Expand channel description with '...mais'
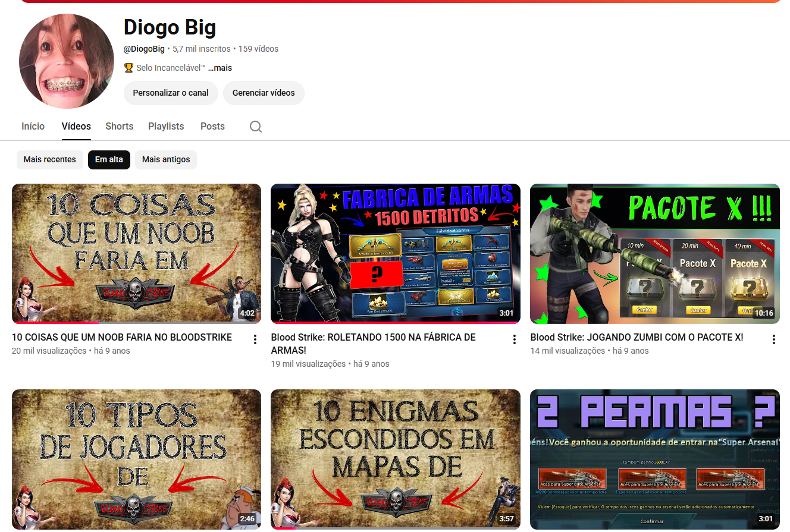790x532 pixels. click(x=220, y=68)
